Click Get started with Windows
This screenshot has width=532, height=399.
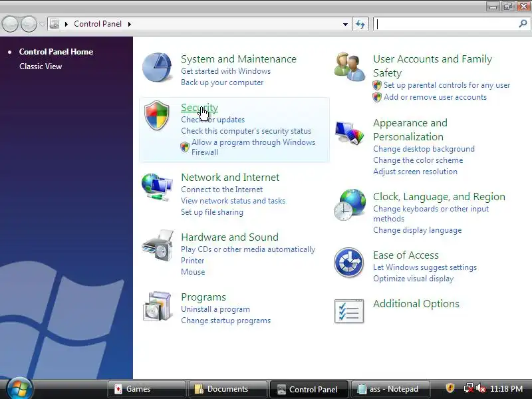(x=225, y=71)
